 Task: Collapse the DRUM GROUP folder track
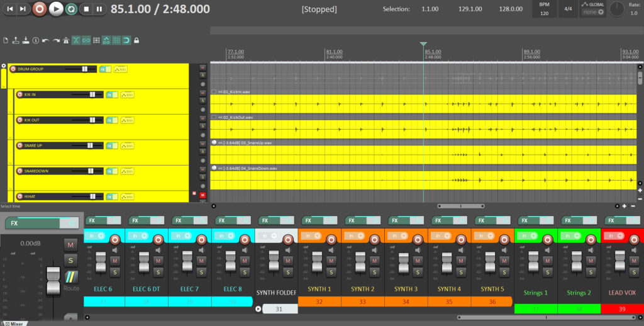tap(4, 65)
